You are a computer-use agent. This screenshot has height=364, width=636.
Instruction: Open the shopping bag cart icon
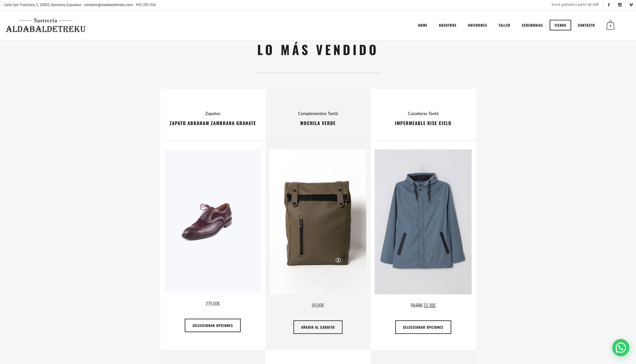click(x=610, y=25)
